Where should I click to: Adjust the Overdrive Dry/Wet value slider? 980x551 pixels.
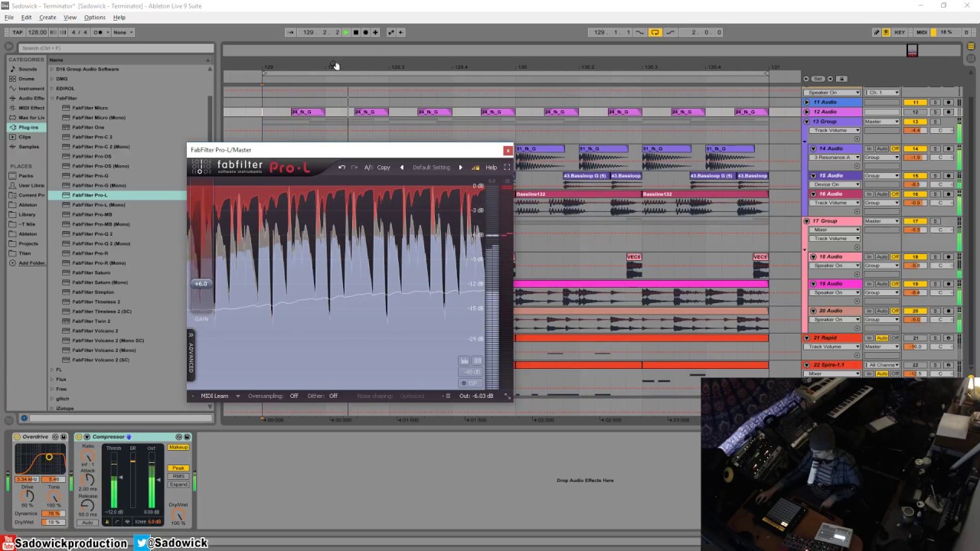point(53,522)
